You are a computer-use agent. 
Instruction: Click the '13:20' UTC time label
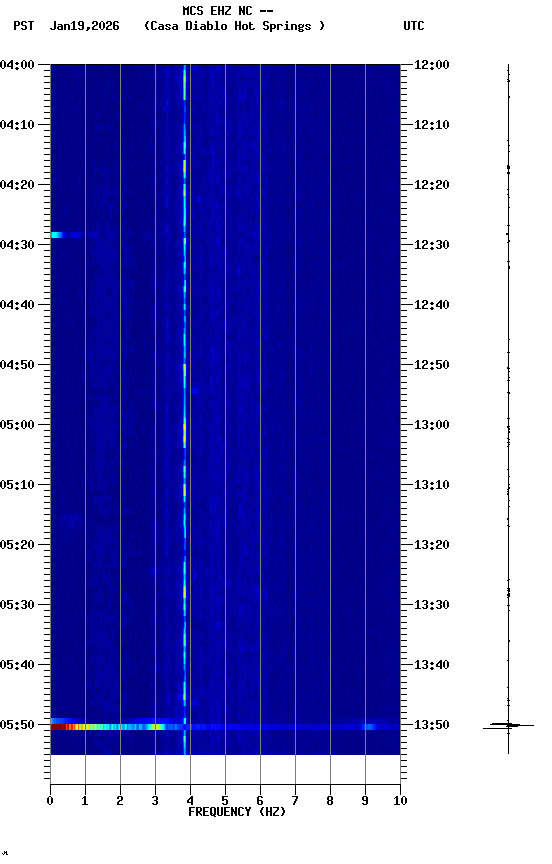tap(432, 545)
